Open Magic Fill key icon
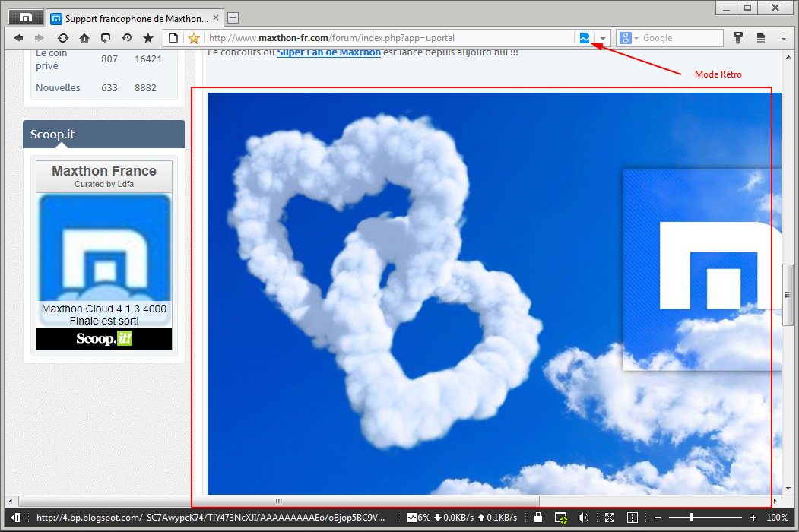This screenshot has height=532, width=799. [738, 38]
